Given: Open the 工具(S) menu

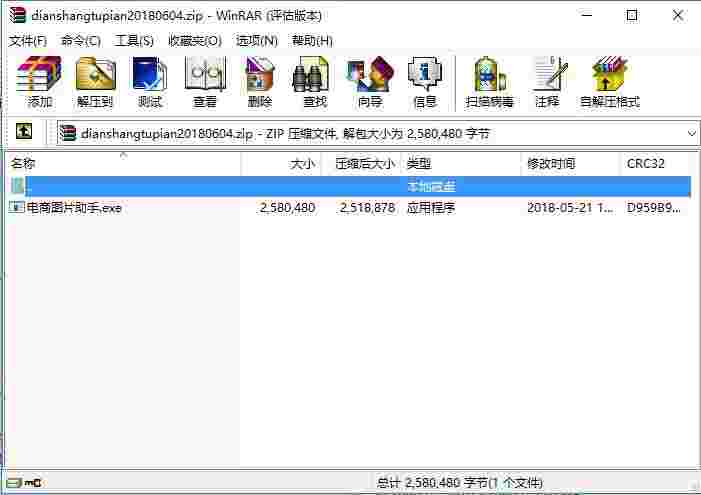Looking at the screenshot, I should pyautogui.click(x=134, y=41).
